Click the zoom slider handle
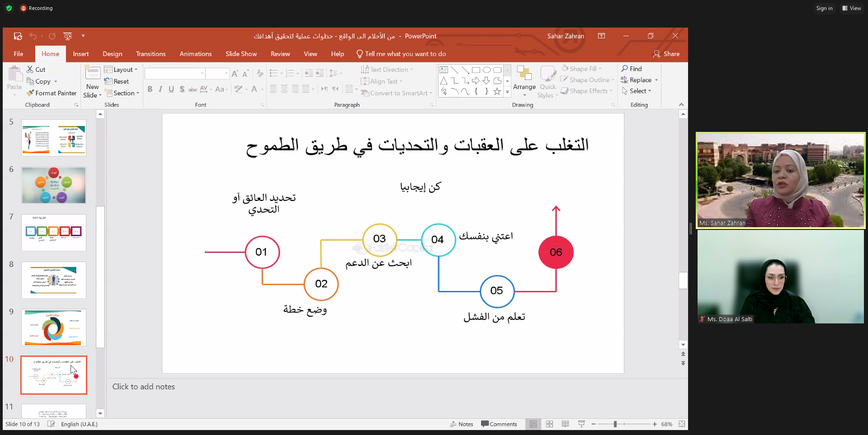The image size is (868, 435). 615,424
